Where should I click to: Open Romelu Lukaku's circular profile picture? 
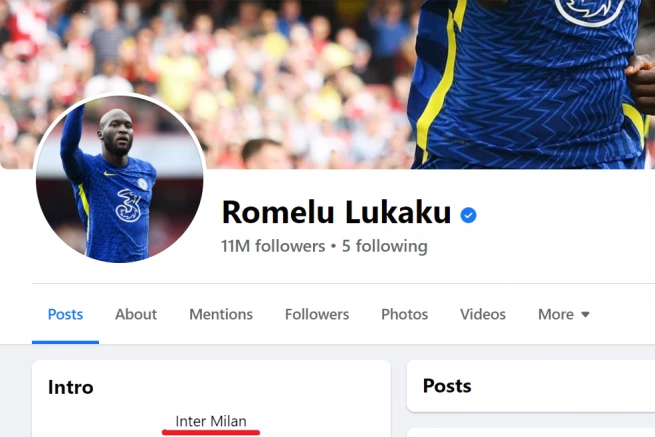pos(119,179)
